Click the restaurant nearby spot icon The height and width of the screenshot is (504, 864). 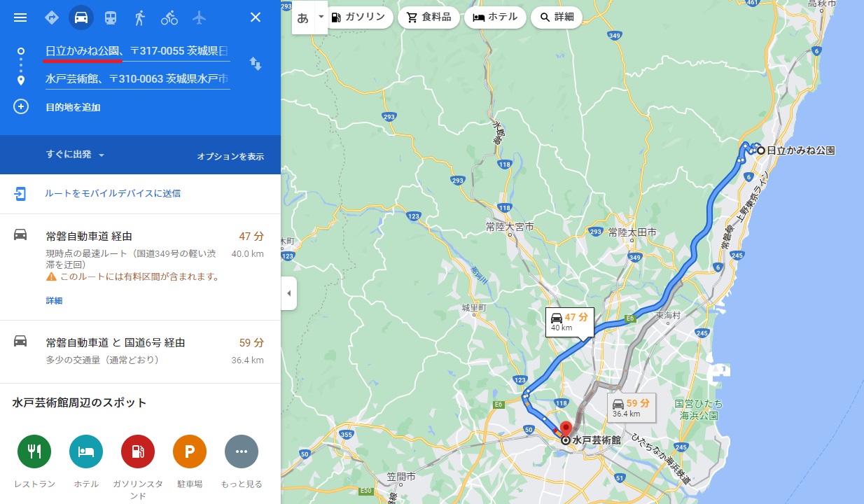click(34, 451)
